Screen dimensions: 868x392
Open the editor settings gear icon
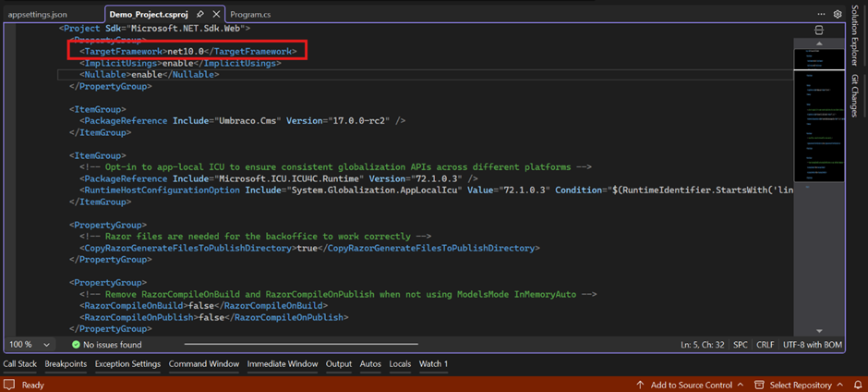coord(838,15)
